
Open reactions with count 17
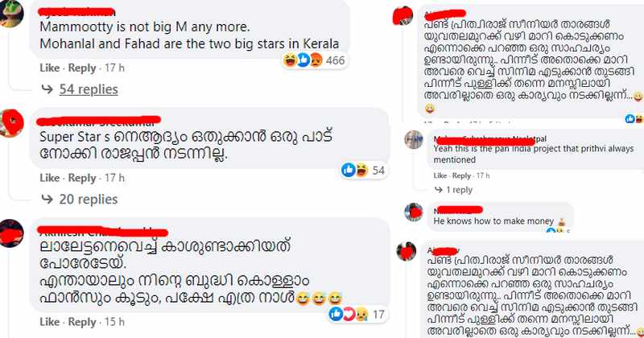[357, 314]
